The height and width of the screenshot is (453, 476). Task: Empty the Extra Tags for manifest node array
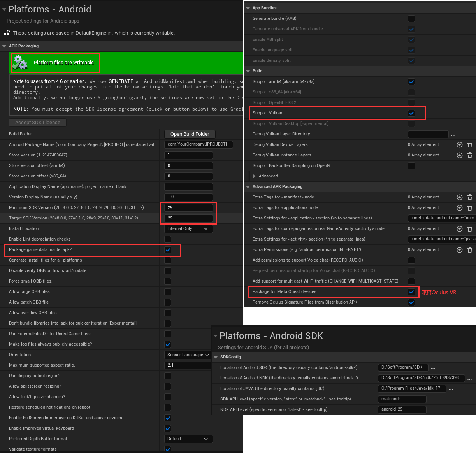click(470, 197)
